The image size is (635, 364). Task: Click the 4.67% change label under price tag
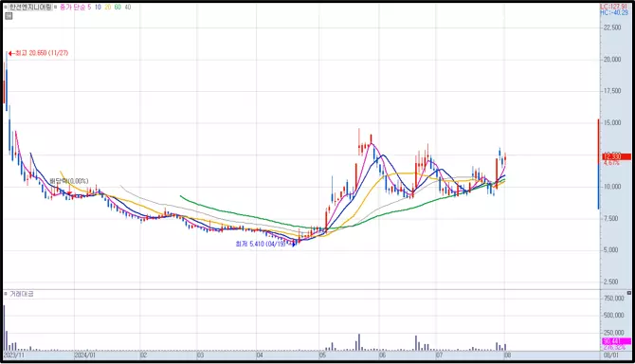pos(611,163)
